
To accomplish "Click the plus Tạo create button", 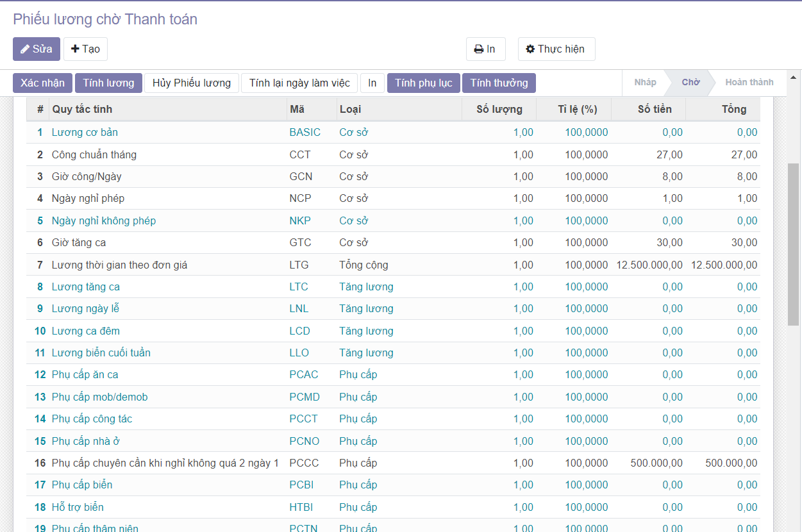I will coord(85,49).
